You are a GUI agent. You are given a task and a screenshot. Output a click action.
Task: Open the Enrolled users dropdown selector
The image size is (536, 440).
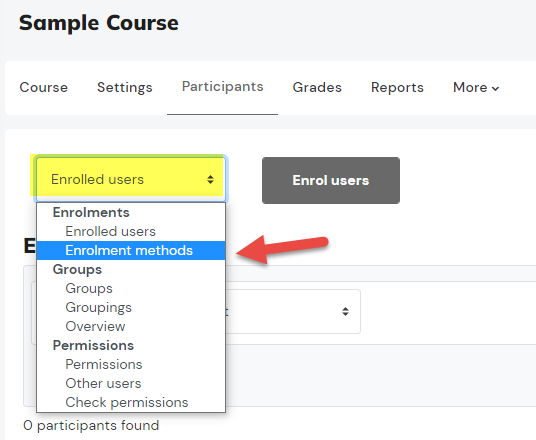pyautogui.click(x=131, y=179)
